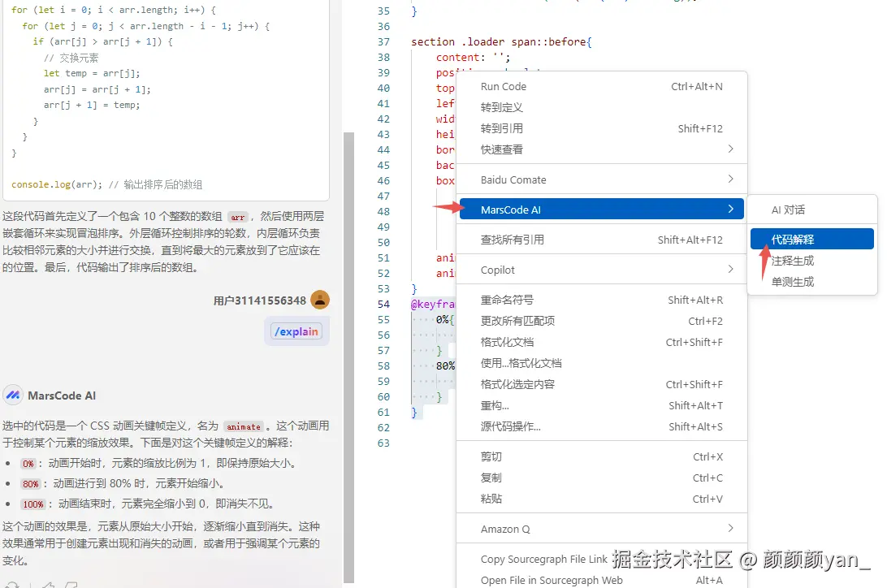The height and width of the screenshot is (588, 887).
Task: Click the '// 交换元素' comment line
Action: (71, 58)
